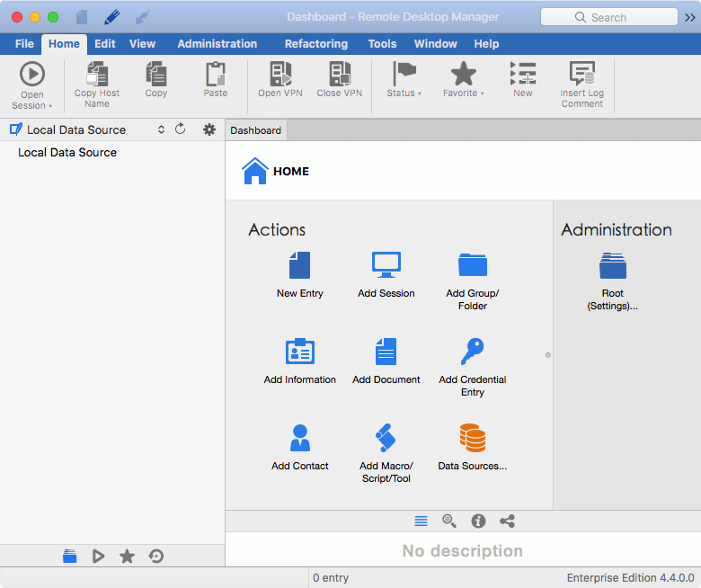Open the Refactoring ribbon tab
701x588 pixels.
316,44
